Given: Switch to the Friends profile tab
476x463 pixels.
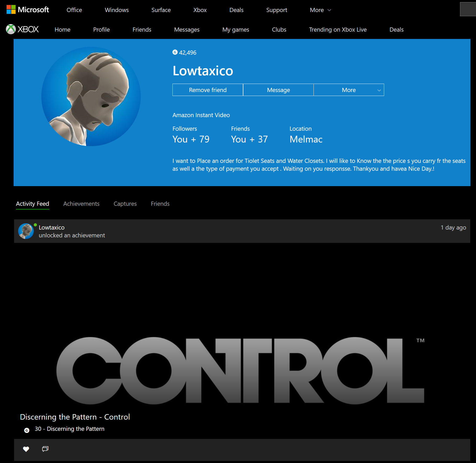Looking at the screenshot, I should click(x=160, y=204).
